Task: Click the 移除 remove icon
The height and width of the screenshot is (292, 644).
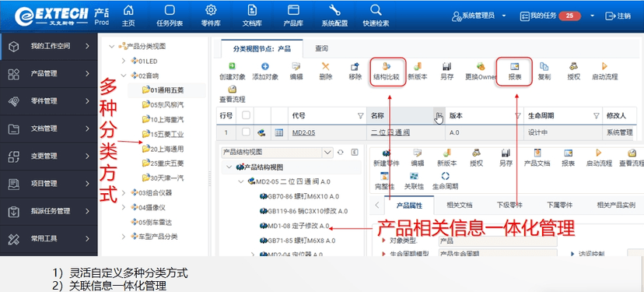Action: click(x=355, y=71)
